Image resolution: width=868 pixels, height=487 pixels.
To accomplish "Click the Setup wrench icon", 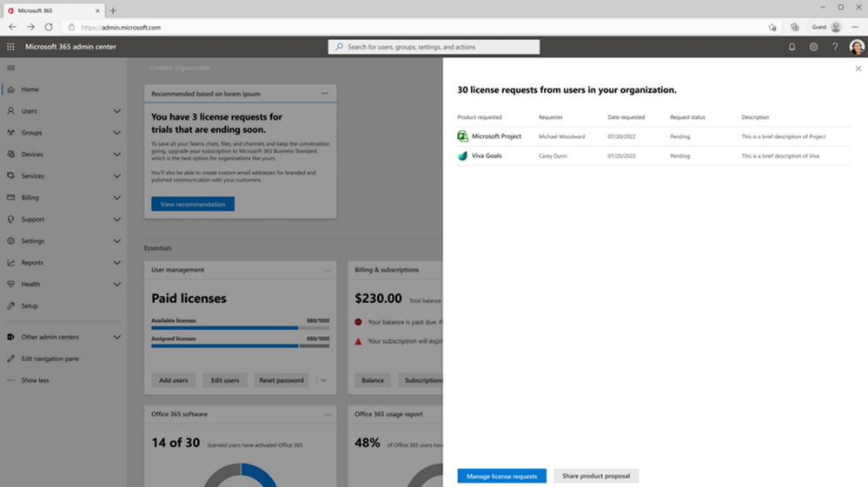I will [x=10, y=306].
